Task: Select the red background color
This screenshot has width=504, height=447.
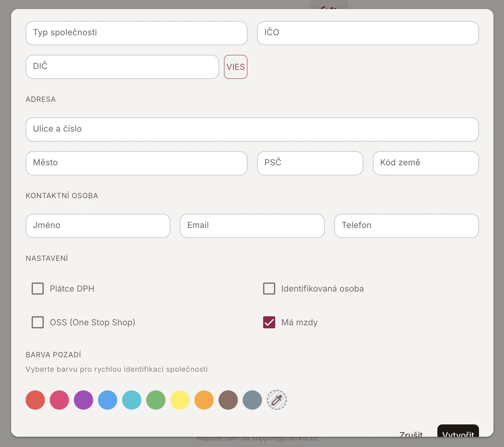Action: 35,400
